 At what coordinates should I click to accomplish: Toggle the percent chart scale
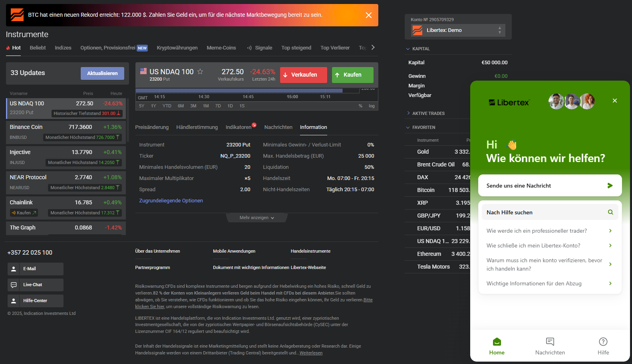[x=360, y=106]
